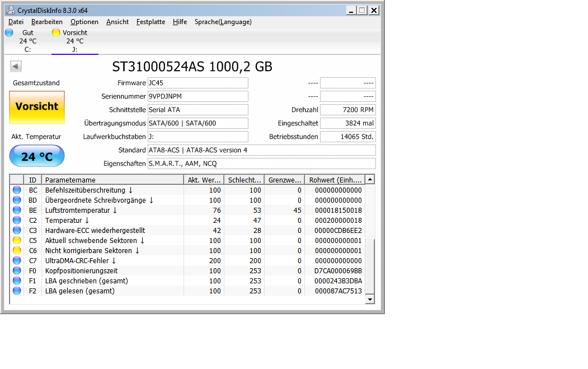Select the C: drive with Gut status

tap(28, 41)
